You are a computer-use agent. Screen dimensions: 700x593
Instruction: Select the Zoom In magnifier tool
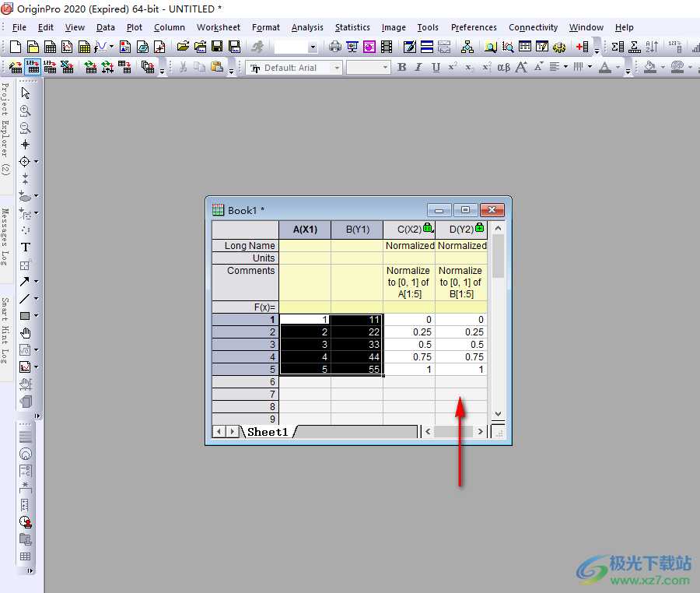click(26, 111)
